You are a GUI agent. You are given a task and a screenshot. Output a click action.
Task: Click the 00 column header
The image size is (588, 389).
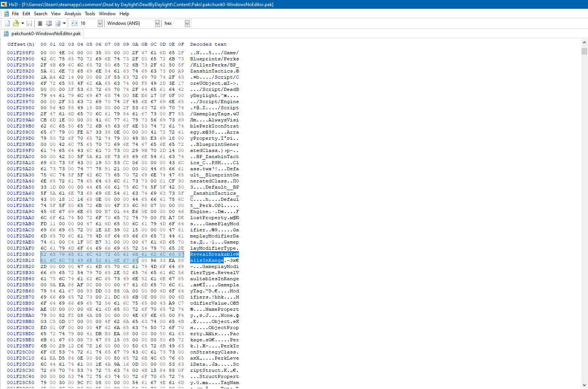[x=44, y=44]
